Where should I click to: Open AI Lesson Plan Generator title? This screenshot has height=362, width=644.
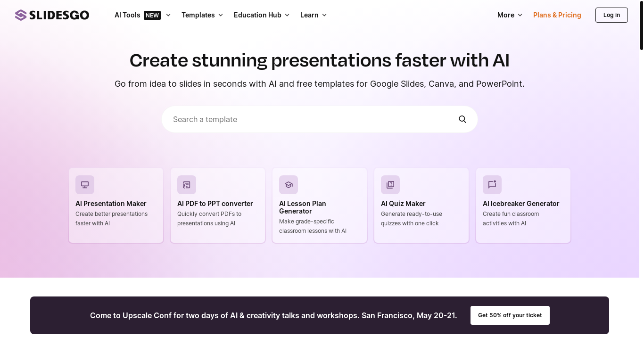point(303,207)
